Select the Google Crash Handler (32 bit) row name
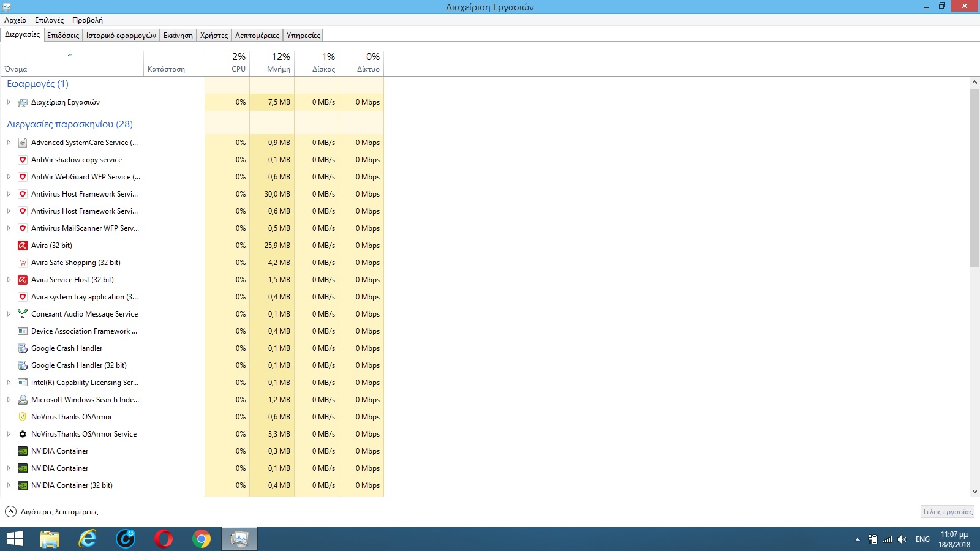Image resolution: width=980 pixels, height=551 pixels. point(79,365)
